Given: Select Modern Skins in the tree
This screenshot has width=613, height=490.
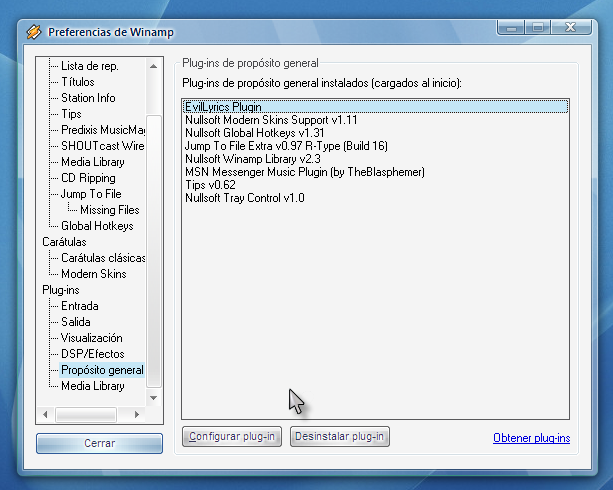Looking at the screenshot, I should (93, 275).
